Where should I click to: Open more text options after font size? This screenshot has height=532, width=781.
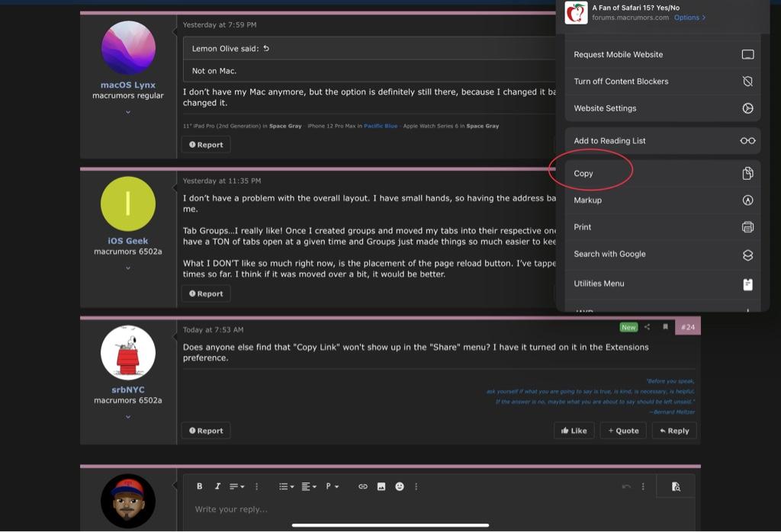(x=256, y=486)
